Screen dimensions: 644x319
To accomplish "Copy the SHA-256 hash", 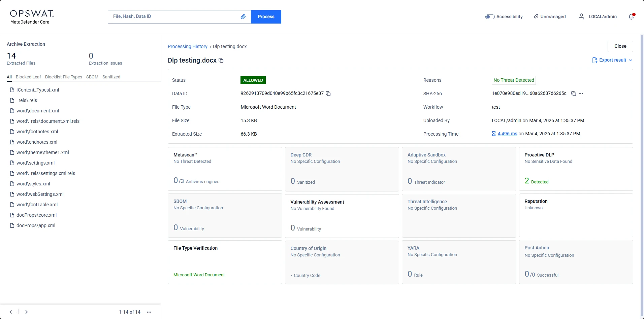I will click(573, 94).
